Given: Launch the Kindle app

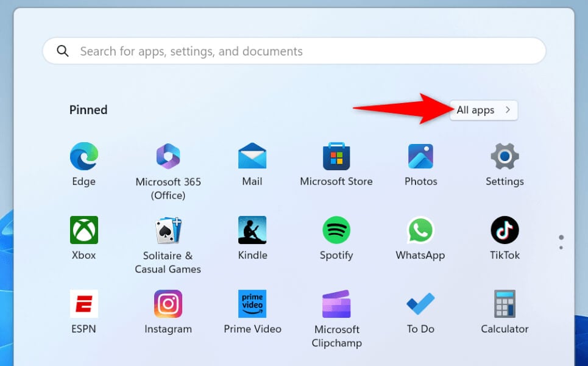Looking at the screenshot, I should [252, 230].
